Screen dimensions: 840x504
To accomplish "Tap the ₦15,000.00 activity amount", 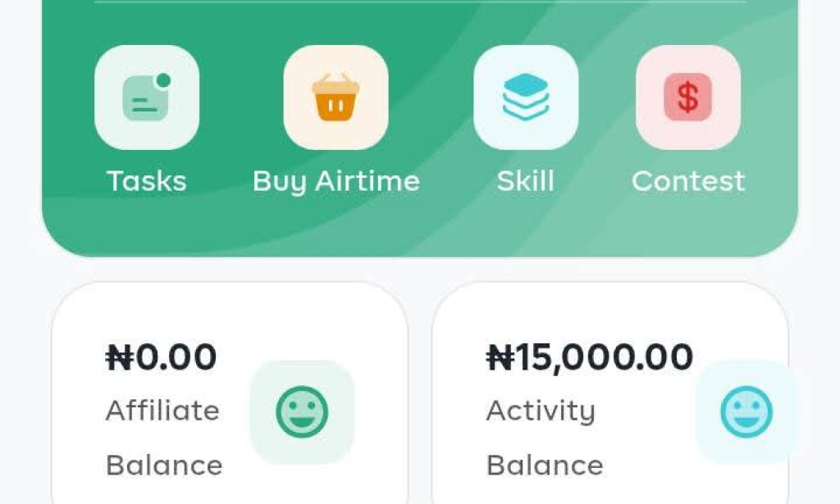I will pos(590,356).
